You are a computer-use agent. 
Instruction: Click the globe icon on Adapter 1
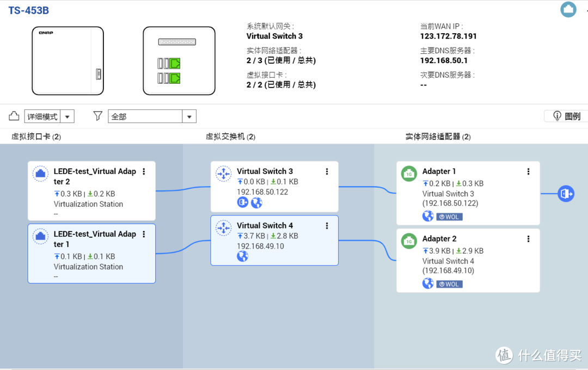click(x=428, y=216)
